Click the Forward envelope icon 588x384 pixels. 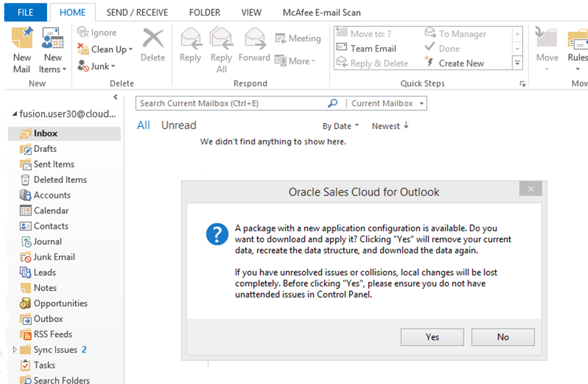pyautogui.click(x=254, y=38)
